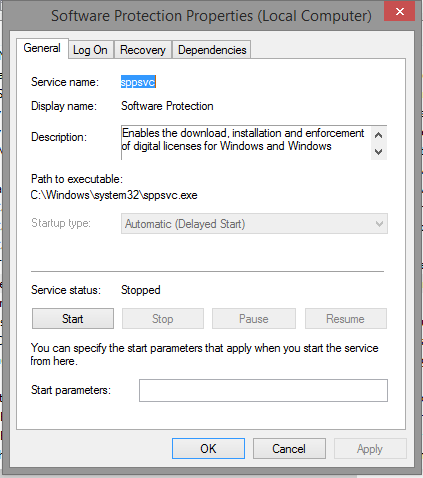Screen dimensions: 423x478
Task: Dismiss the dialog with Cancel
Action: click(x=289, y=449)
